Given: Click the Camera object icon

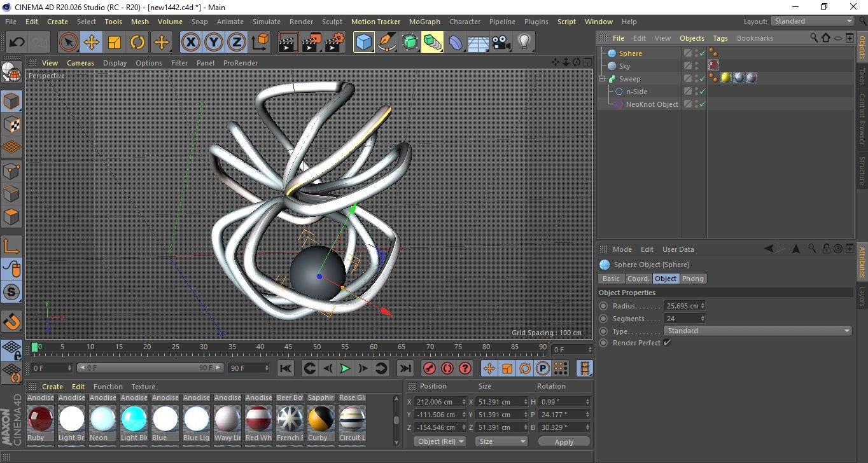Looking at the screenshot, I should [501, 43].
